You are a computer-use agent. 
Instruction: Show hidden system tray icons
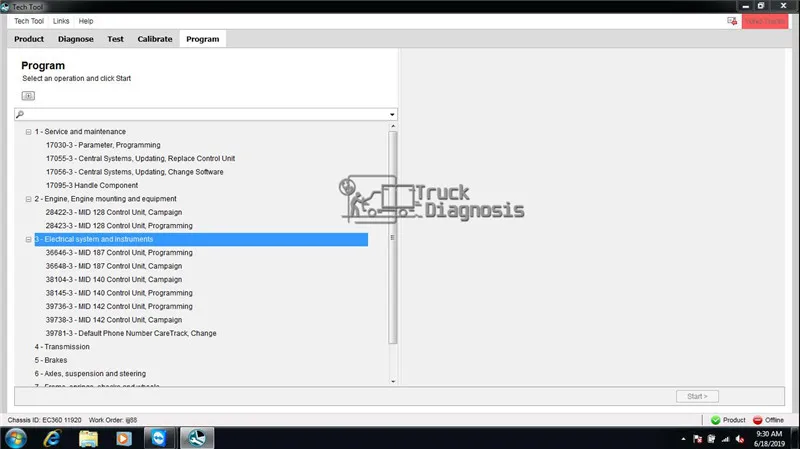tap(683, 439)
